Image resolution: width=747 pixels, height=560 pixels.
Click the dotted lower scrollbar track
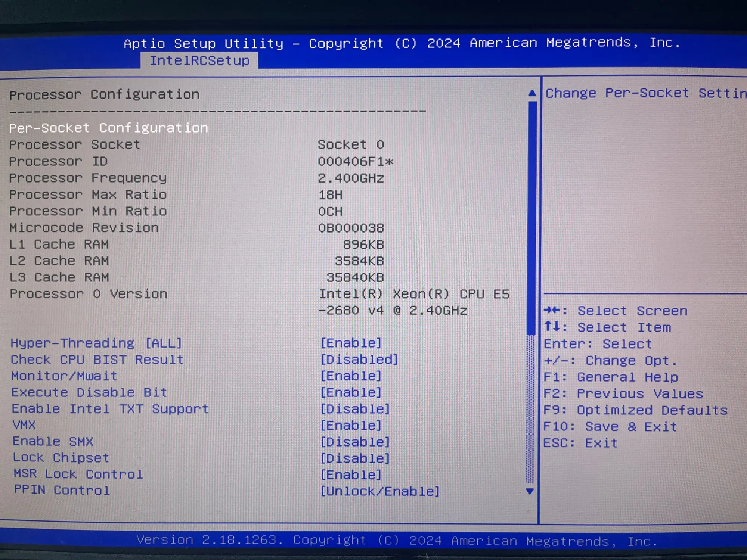(x=530, y=409)
